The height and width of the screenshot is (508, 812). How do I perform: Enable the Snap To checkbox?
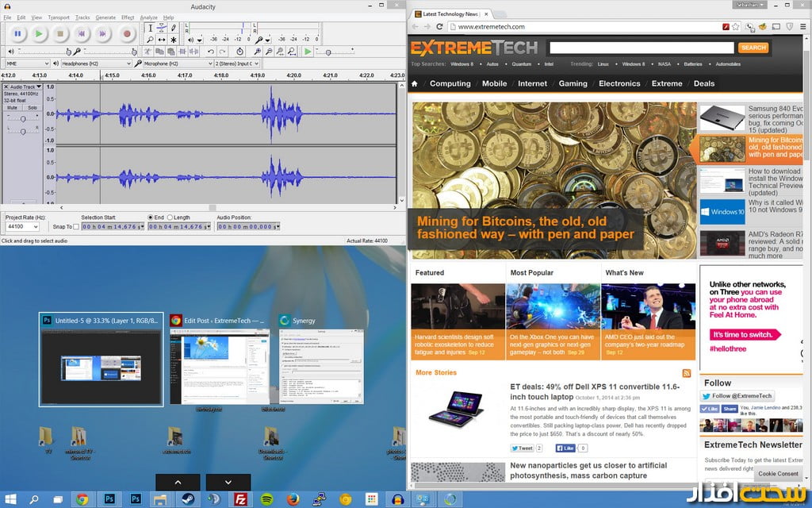pos(77,227)
